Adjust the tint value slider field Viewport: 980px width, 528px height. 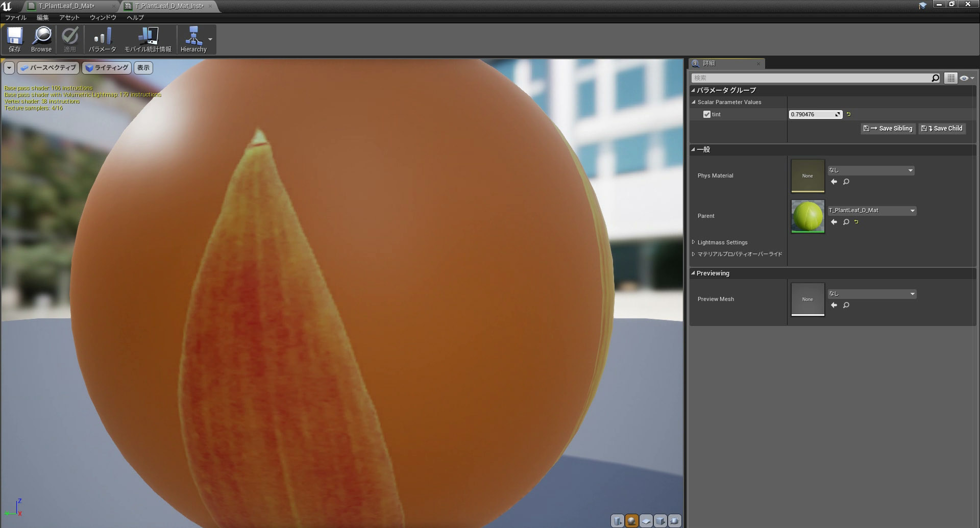pyautogui.click(x=814, y=114)
